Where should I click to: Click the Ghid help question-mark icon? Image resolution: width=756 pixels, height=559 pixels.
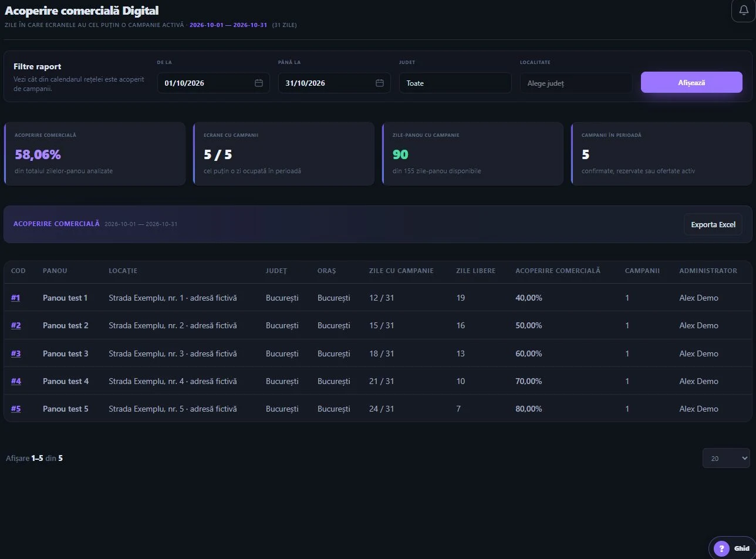[721, 548]
